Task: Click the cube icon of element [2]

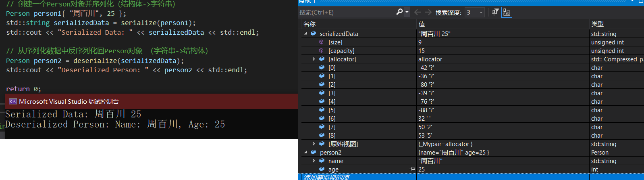Action: click(322, 85)
